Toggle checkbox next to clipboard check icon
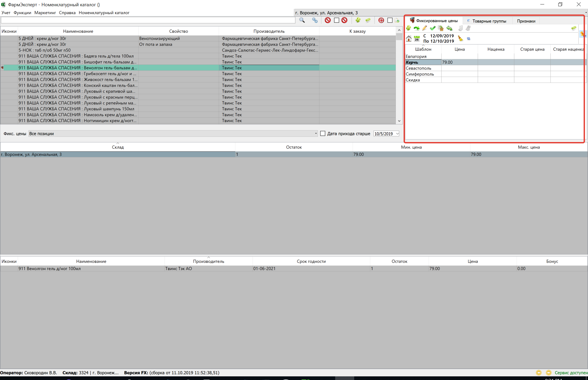 pyautogui.click(x=390, y=20)
